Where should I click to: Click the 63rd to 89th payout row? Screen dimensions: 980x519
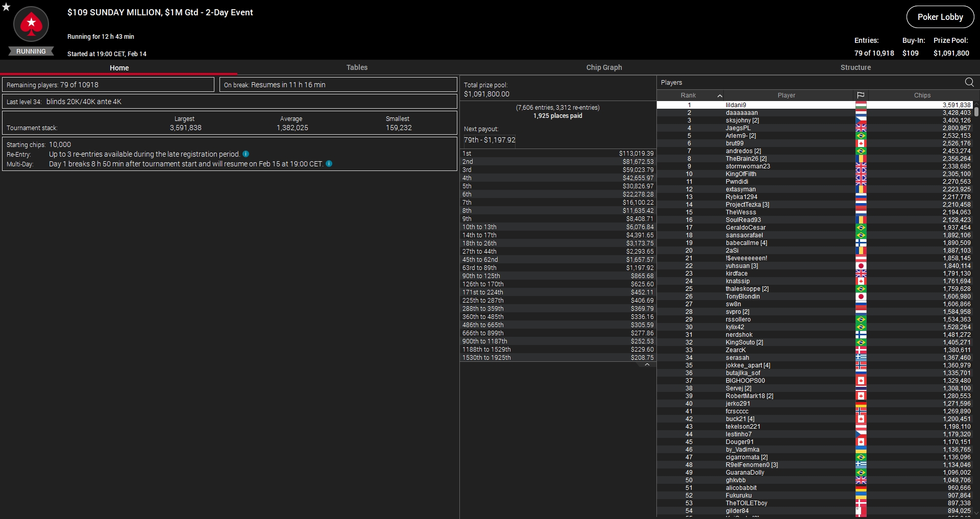558,268
